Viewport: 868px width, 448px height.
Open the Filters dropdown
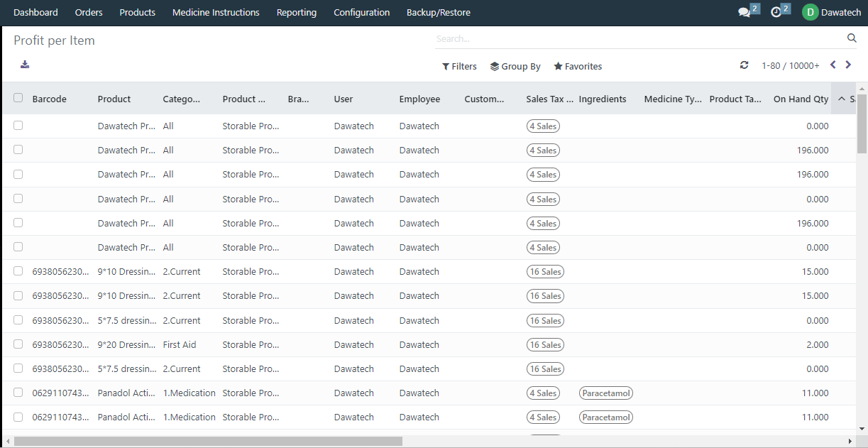(x=459, y=66)
